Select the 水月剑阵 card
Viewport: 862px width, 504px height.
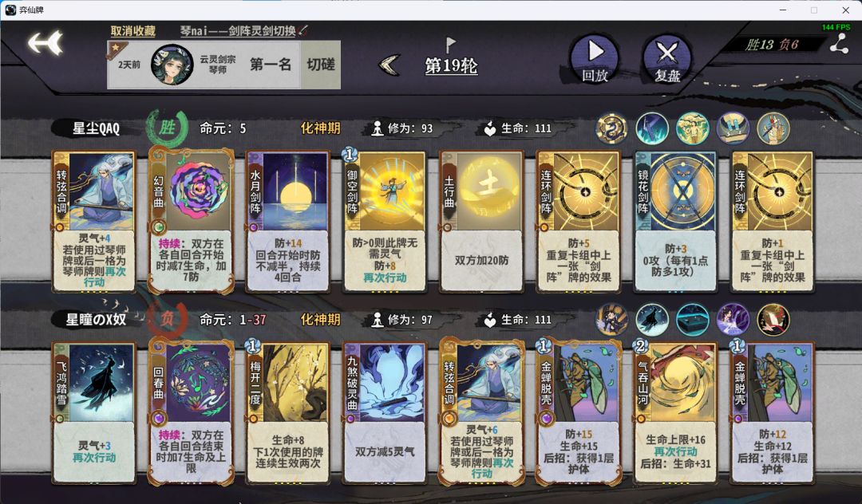[287, 222]
